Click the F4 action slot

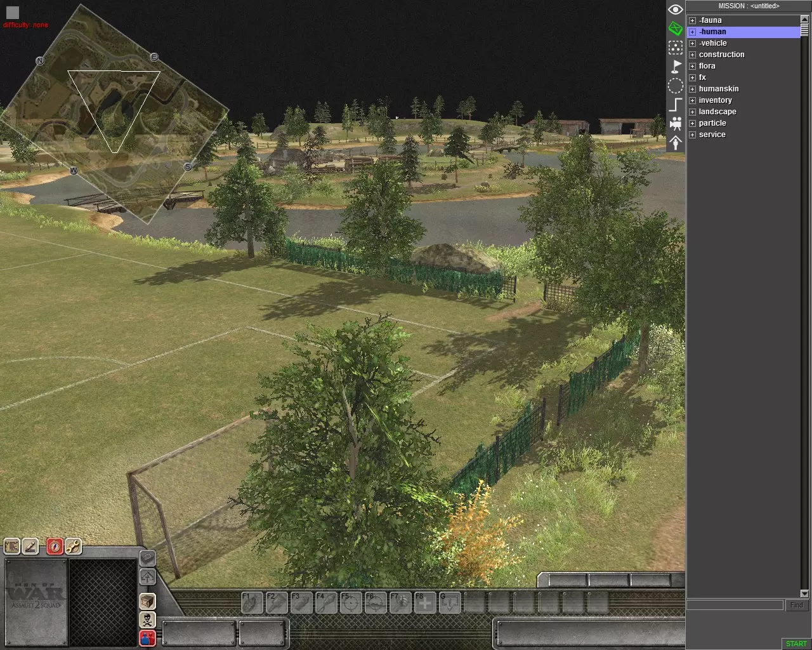(x=325, y=602)
